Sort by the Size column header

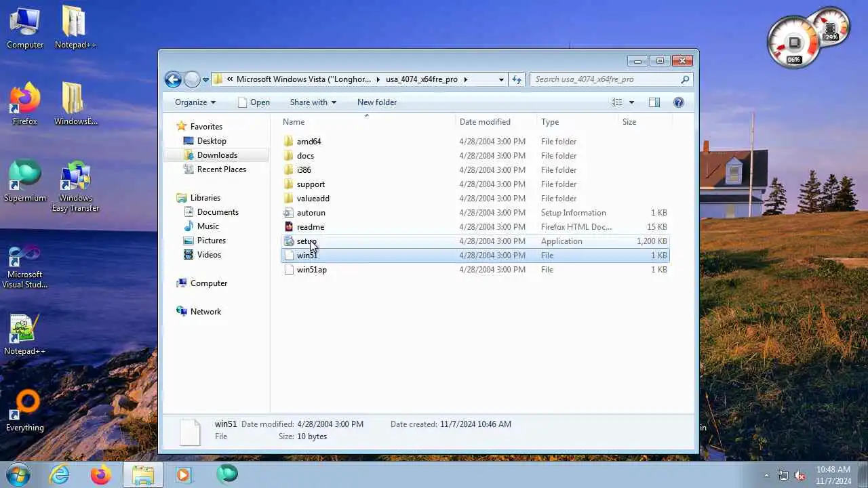[644, 122]
